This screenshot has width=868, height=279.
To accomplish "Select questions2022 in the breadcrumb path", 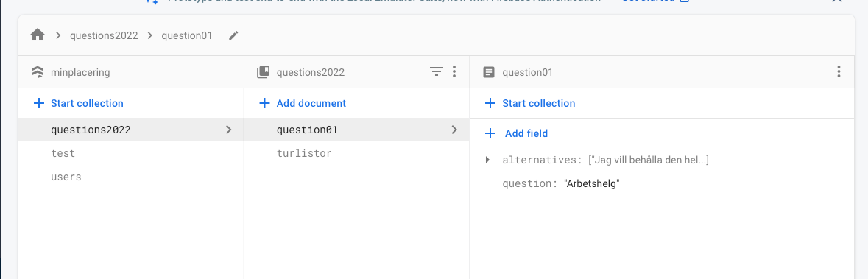I will coord(104,35).
